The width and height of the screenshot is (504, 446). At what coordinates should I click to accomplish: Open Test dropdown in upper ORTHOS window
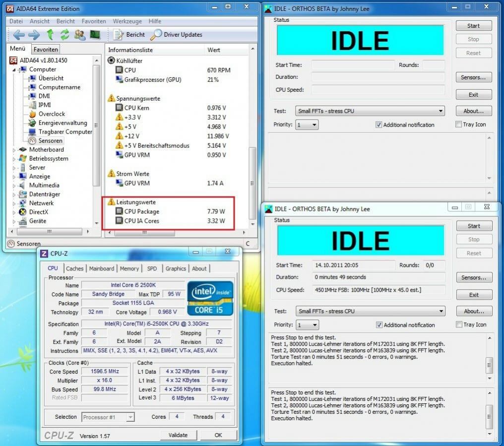[x=370, y=111]
